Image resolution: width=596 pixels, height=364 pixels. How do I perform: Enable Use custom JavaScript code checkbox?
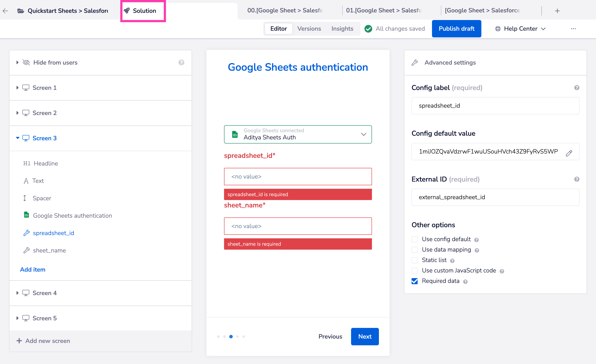[x=415, y=270]
